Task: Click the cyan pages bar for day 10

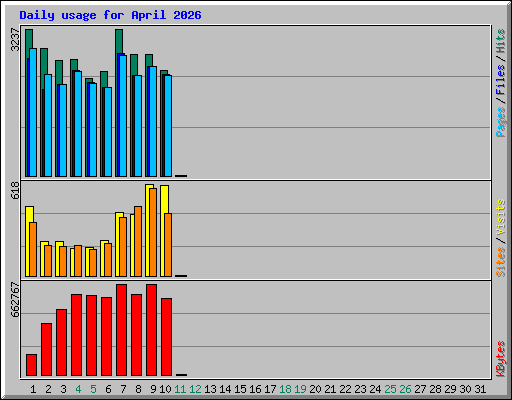Action: point(168,126)
